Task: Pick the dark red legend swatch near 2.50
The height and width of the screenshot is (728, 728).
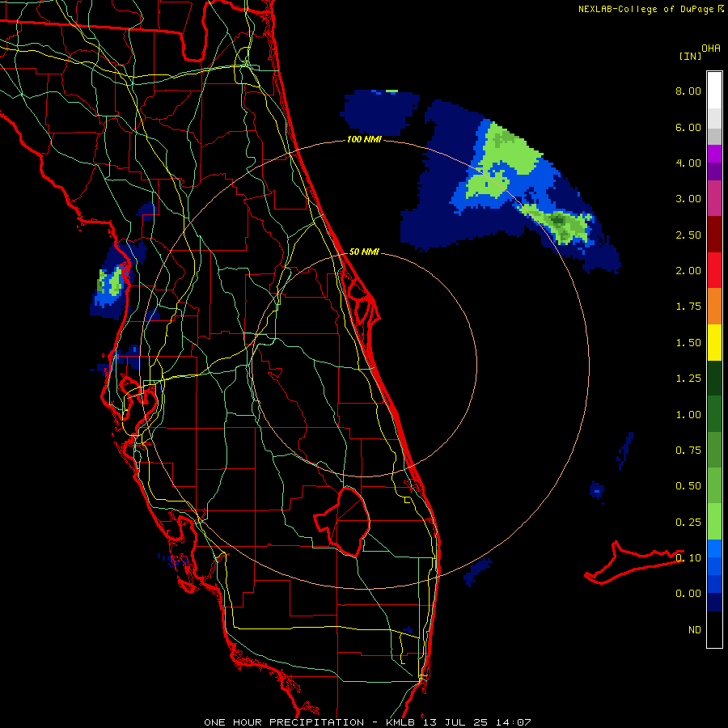Action: 714,235
